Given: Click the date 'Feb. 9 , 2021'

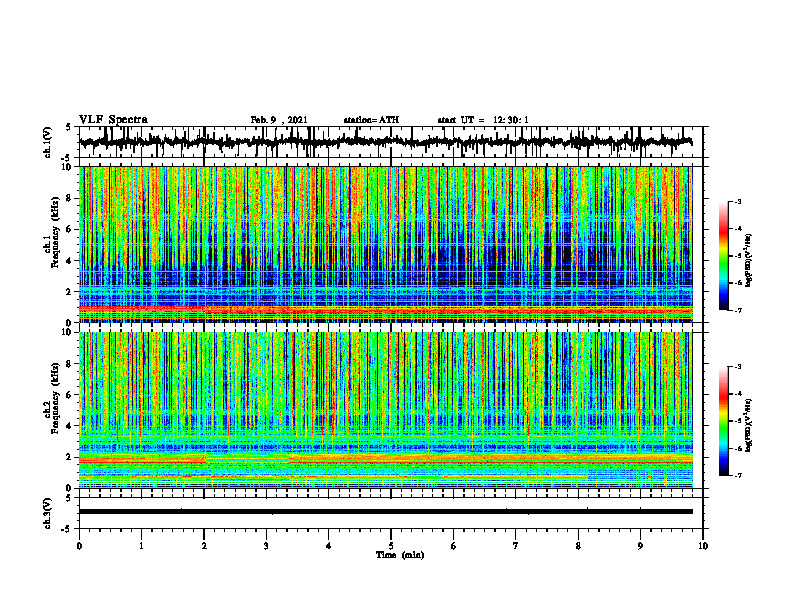Looking at the screenshot, I should point(279,120).
